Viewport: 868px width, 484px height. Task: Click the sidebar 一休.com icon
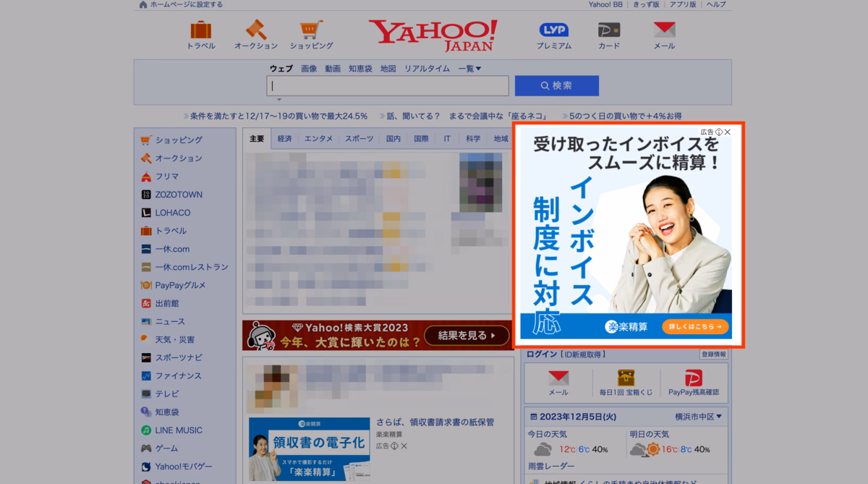point(146,249)
